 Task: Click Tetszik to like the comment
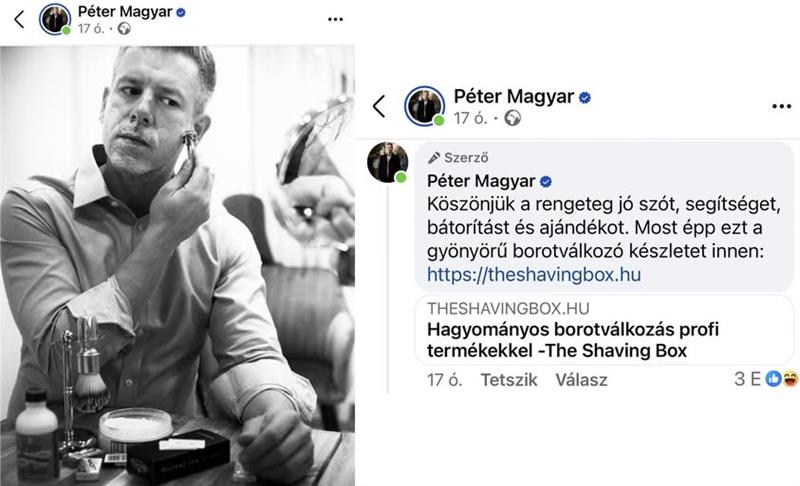(509, 380)
